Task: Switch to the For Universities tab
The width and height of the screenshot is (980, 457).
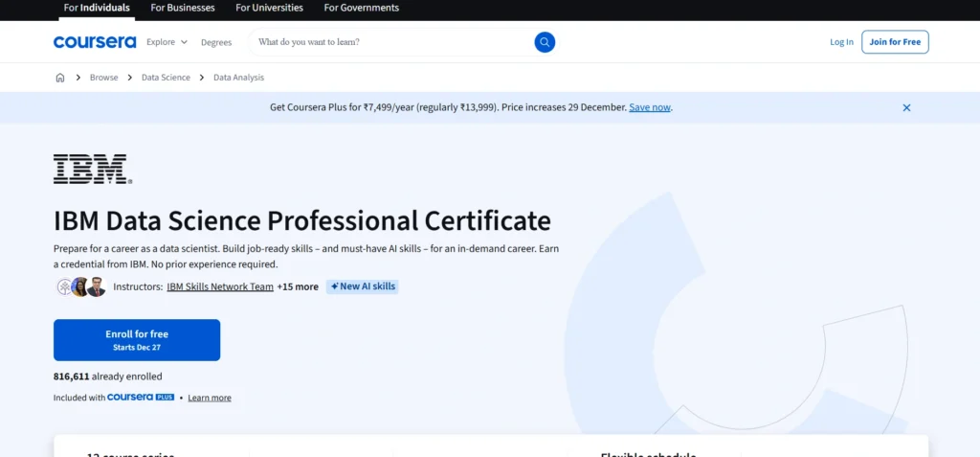Action: point(269,8)
